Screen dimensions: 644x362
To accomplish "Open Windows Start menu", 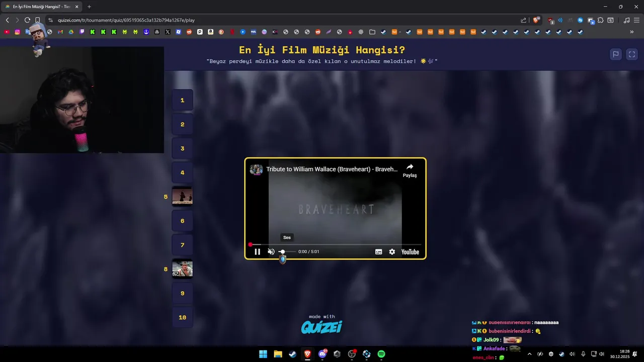I will click(263, 354).
